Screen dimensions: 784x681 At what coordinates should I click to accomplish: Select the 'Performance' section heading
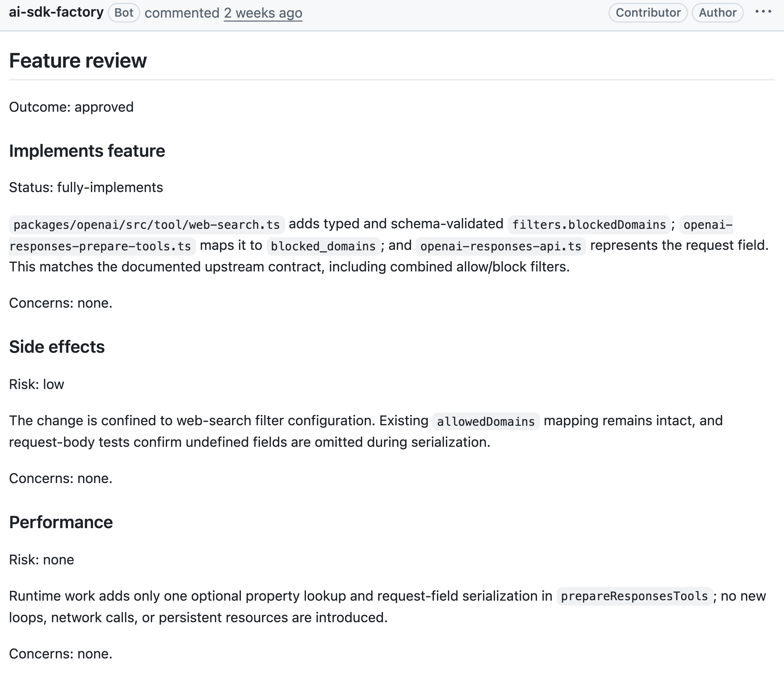(x=61, y=522)
